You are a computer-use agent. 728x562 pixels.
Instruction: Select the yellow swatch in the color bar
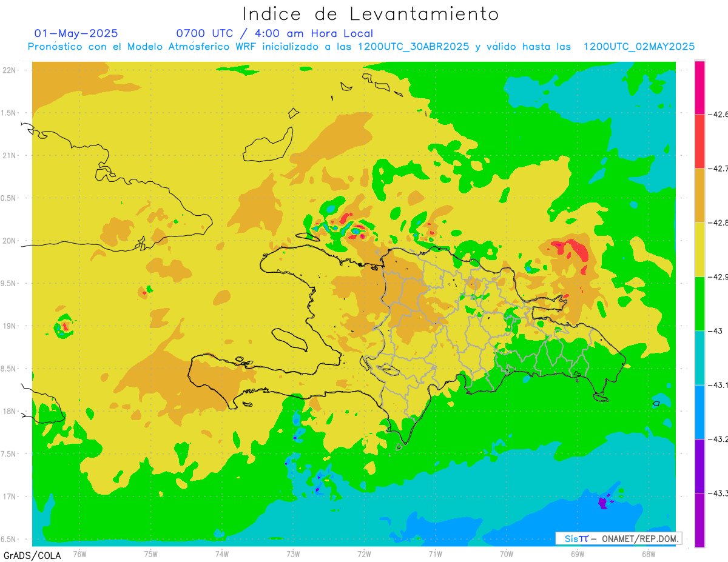click(699, 249)
